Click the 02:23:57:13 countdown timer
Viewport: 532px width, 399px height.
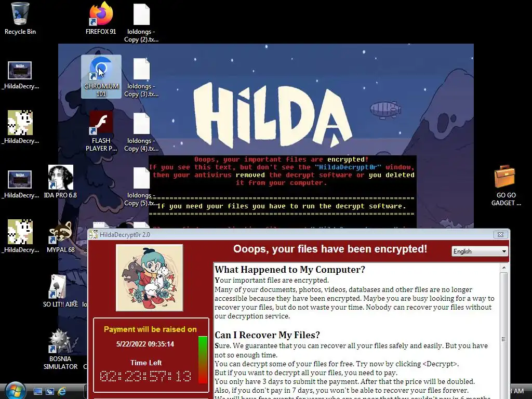[x=145, y=376]
